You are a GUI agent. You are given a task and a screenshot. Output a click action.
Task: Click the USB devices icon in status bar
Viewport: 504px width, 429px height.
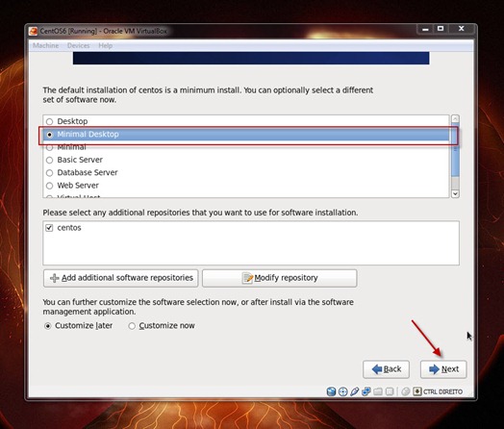pos(355,391)
